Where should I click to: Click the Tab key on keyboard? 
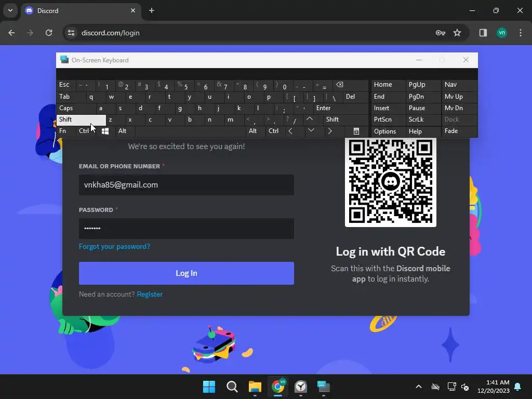coord(71,97)
